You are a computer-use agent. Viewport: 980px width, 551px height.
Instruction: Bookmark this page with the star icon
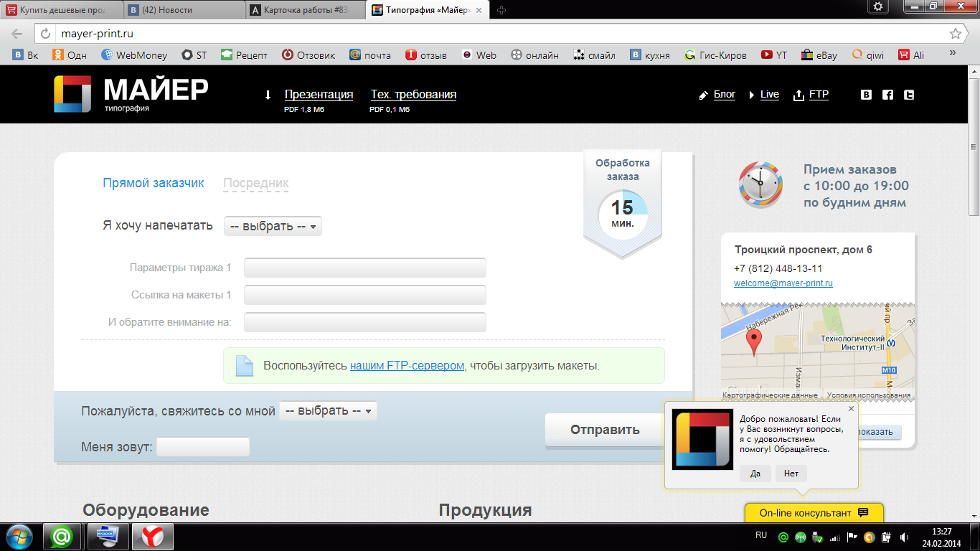[955, 34]
